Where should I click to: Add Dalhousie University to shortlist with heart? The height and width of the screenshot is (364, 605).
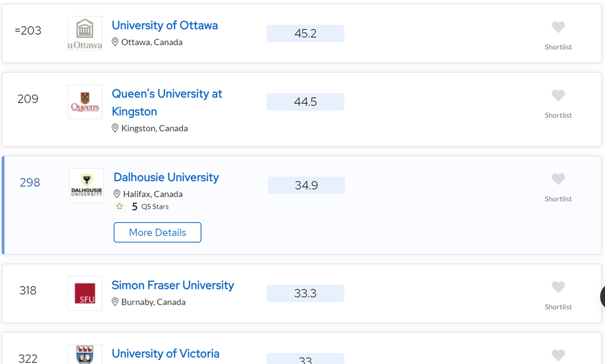point(558,179)
